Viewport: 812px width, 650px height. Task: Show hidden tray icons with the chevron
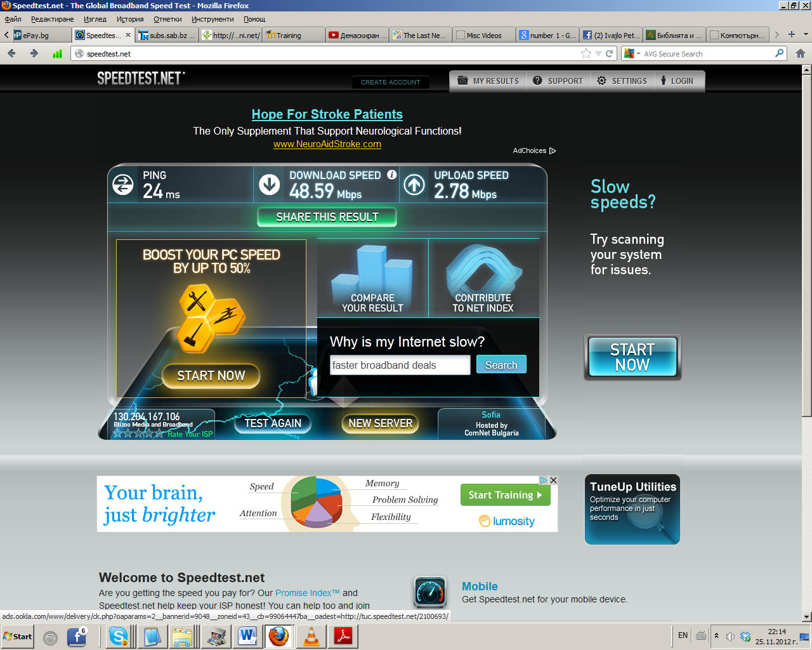click(x=717, y=636)
